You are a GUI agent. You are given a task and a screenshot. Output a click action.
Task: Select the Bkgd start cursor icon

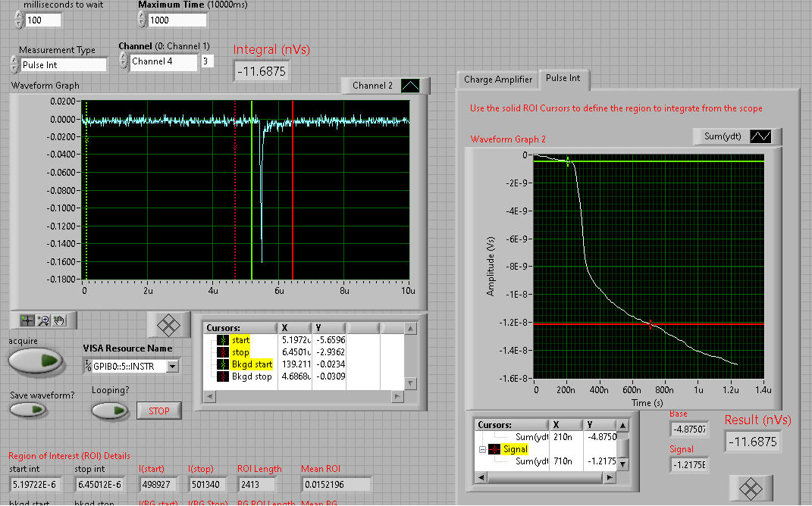click(x=222, y=364)
